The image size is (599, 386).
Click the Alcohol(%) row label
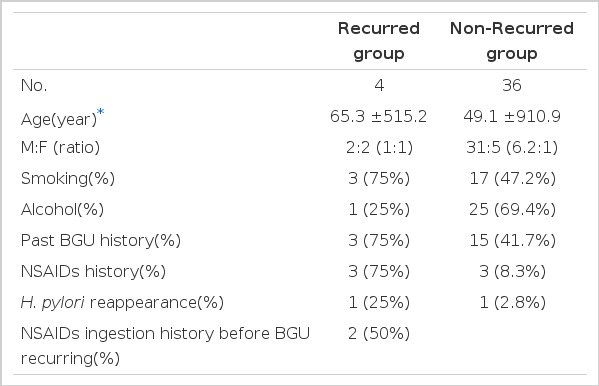point(62,209)
